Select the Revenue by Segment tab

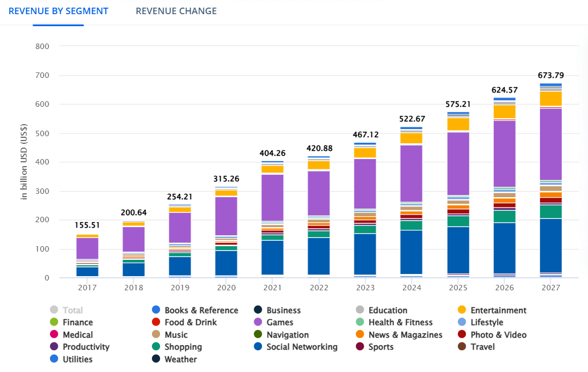coord(58,11)
